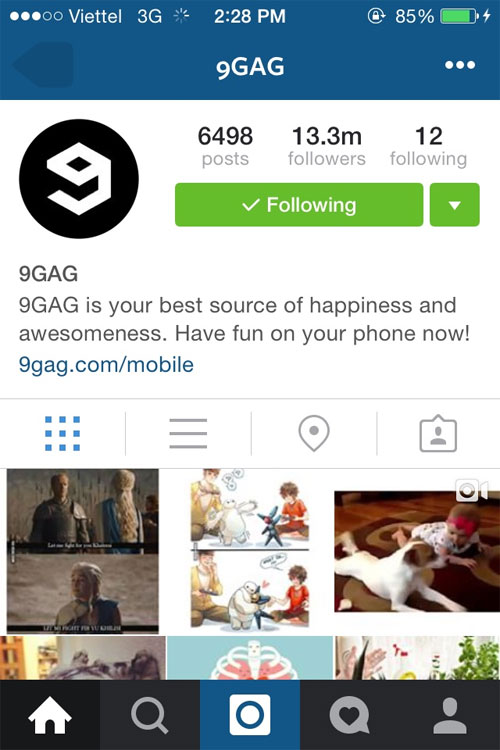Screen dimensions: 500x750
Task: Toggle the green Following button
Action: tap(299, 205)
